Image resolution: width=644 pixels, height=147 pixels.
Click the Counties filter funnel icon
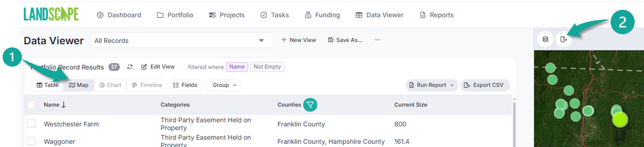click(x=310, y=105)
